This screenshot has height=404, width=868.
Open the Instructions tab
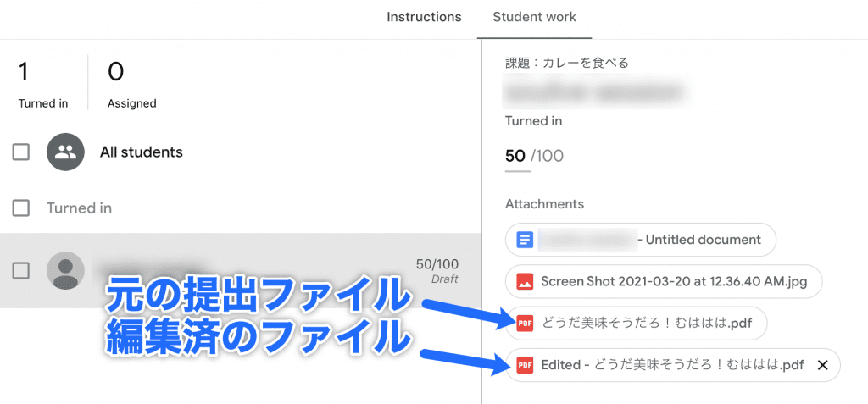click(424, 17)
